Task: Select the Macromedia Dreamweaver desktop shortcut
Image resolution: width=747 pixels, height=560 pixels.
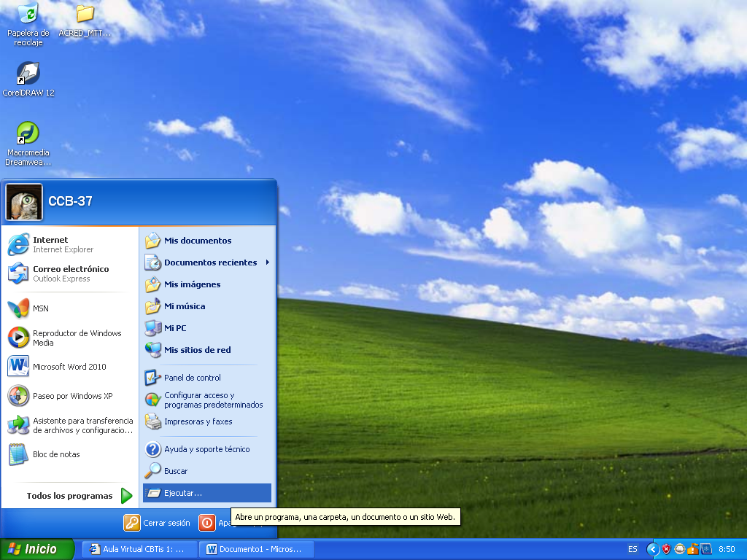Action: [28, 144]
